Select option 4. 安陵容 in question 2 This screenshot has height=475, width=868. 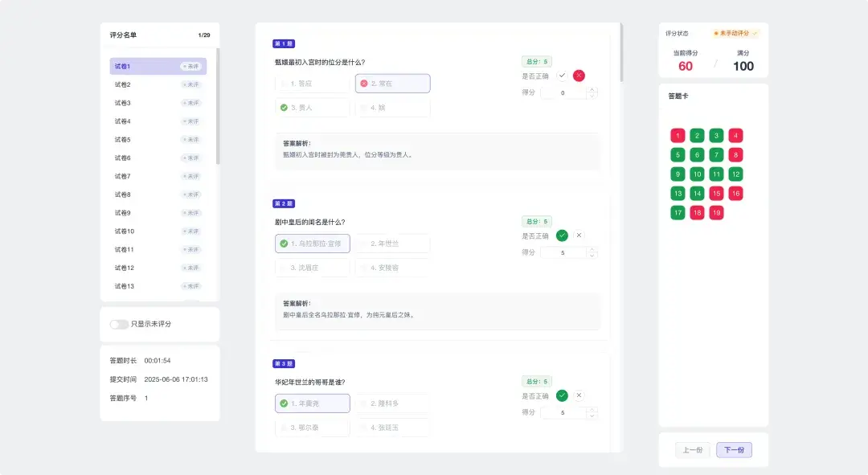(x=392, y=268)
